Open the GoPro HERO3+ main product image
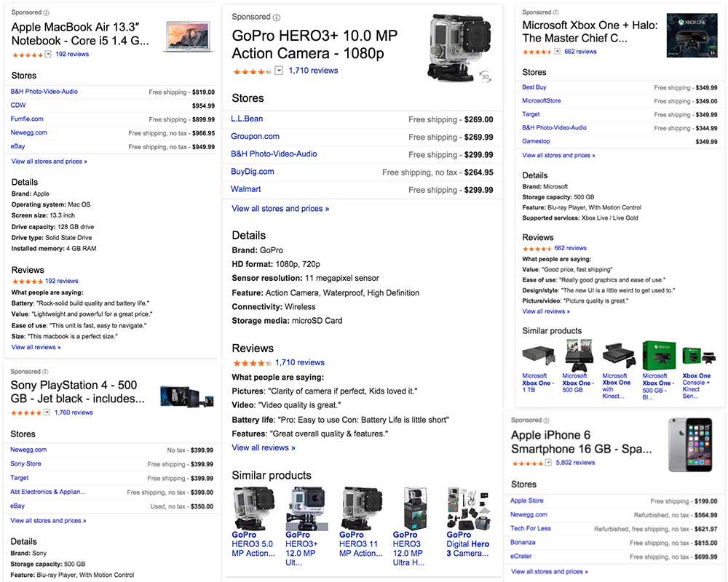Image resolution: width=728 pixels, height=582 pixels. tap(459, 48)
